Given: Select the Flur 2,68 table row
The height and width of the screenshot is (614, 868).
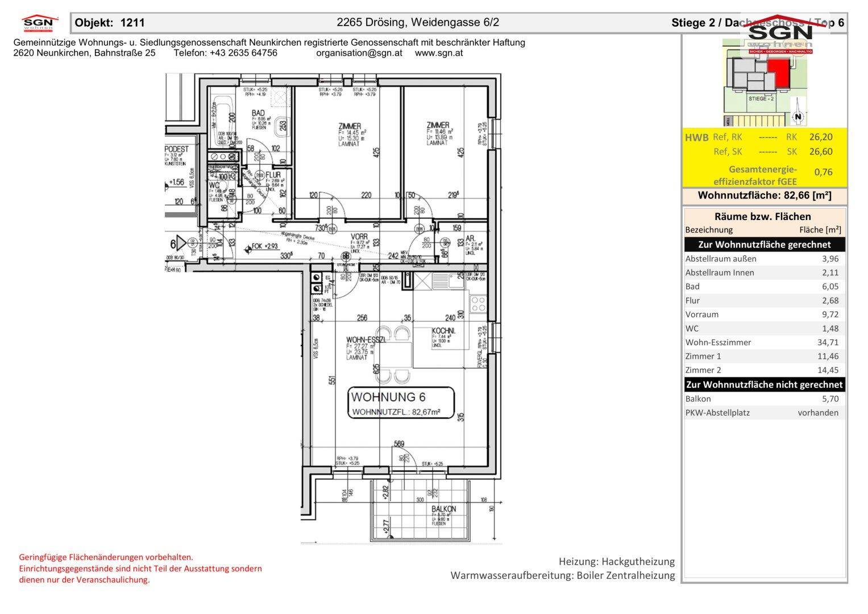Looking at the screenshot, I should (765, 300).
